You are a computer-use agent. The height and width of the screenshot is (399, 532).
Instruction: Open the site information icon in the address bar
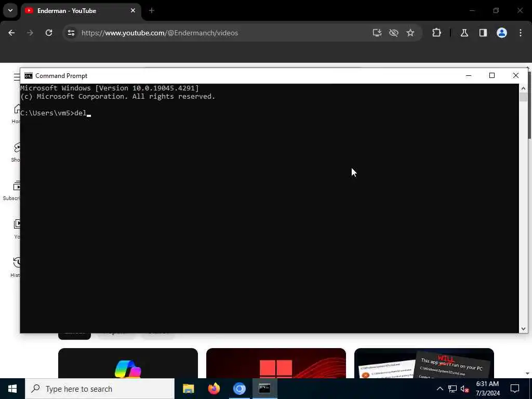(71, 33)
